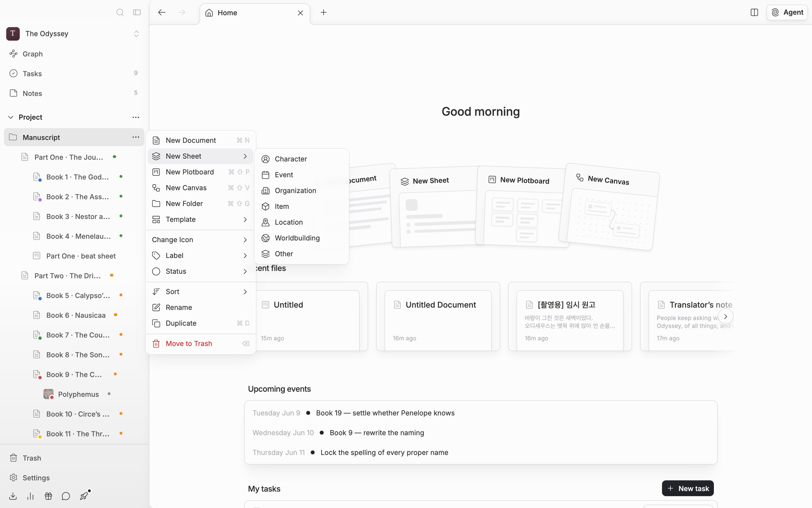Open the [촬영용] 임시 원고 recent file

pos(570,316)
